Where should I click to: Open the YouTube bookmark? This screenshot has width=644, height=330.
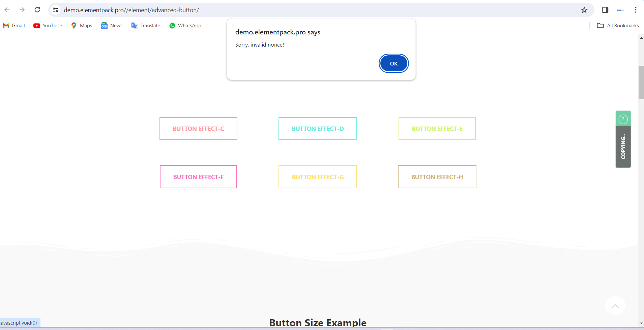(x=48, y=26)
